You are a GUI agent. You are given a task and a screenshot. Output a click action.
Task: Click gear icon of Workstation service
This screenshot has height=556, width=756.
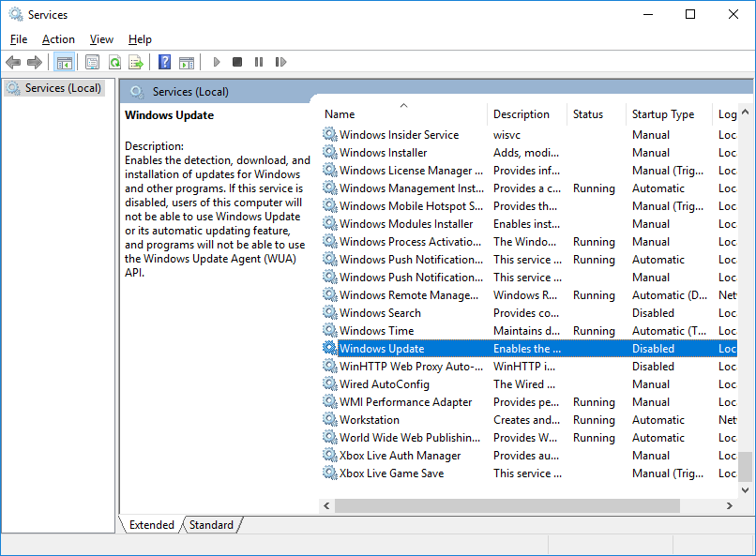click(330, 419)
